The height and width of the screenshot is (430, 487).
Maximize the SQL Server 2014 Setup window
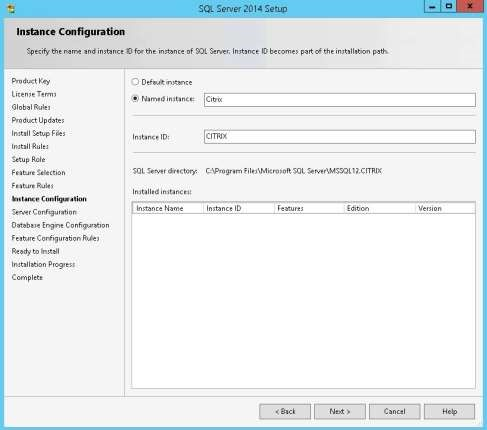[449, 7]
